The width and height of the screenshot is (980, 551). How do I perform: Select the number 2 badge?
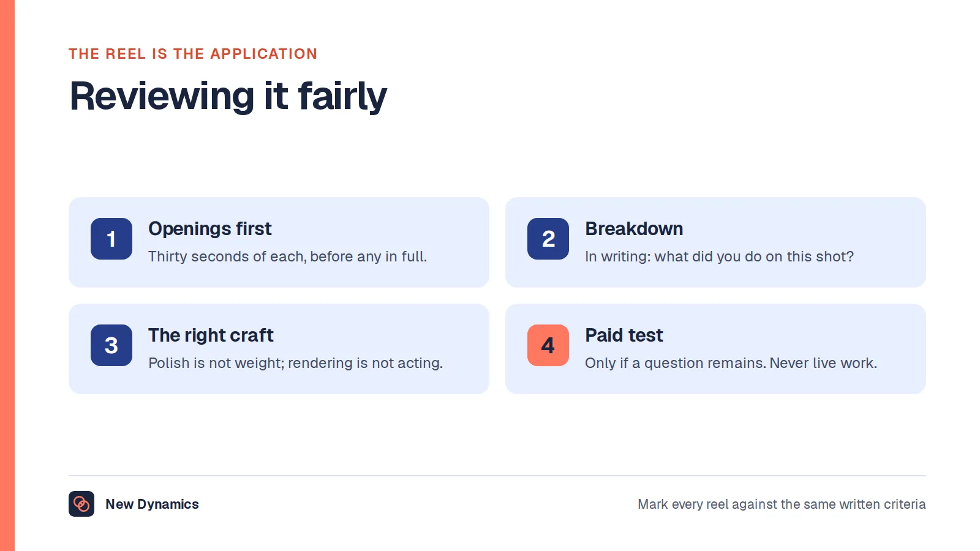click(548, 239)
